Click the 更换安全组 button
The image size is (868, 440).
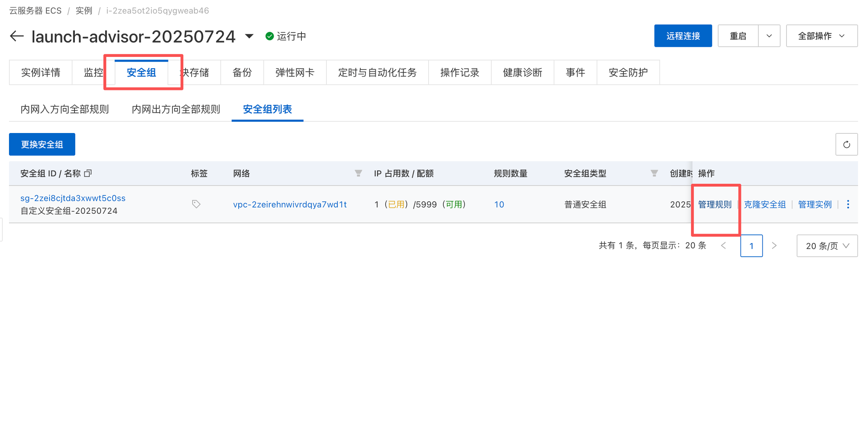42,144
